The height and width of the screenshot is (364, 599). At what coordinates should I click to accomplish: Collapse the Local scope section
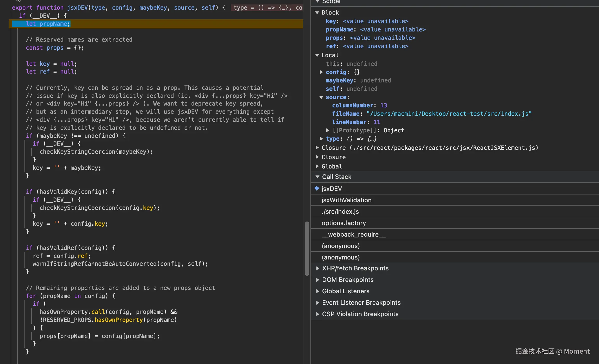point(317,55)
